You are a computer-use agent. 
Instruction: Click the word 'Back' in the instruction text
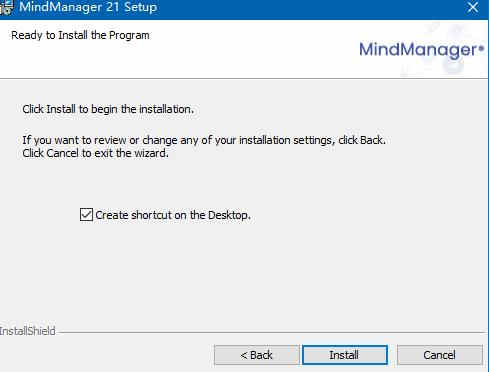tap(371, 140)
